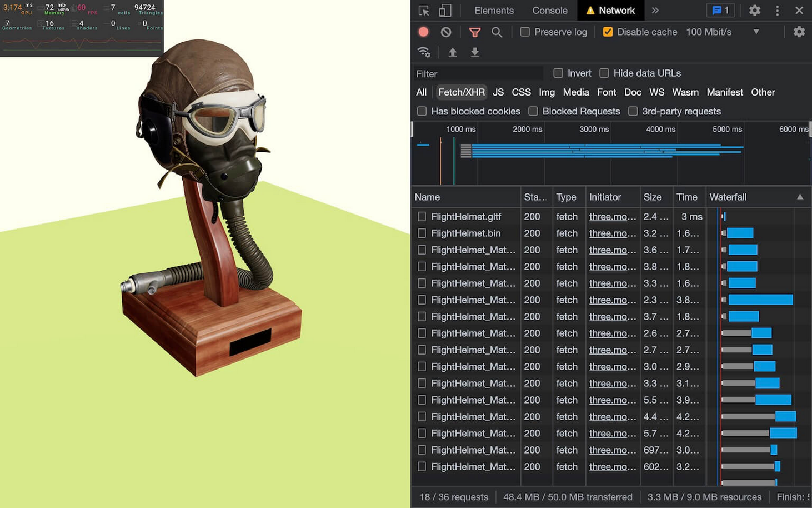Screen dimensions: 812x508
Task: Filter requests by Wasm type
Action: click(685, 92)
